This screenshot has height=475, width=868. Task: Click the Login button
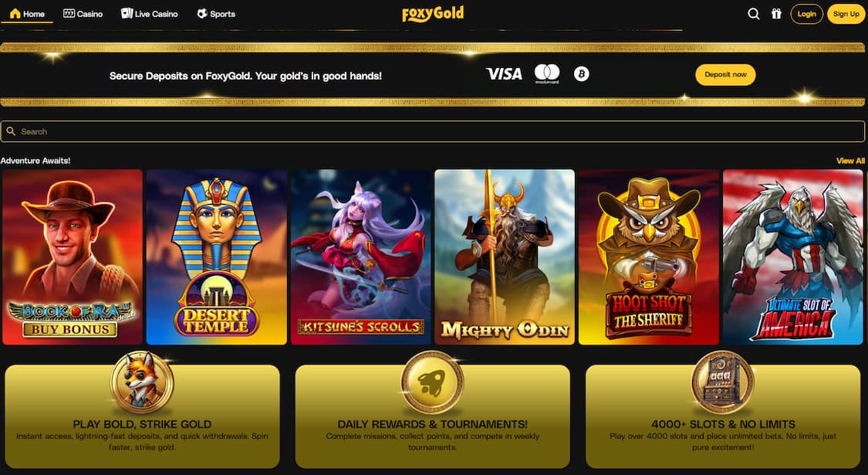[806, 14]
